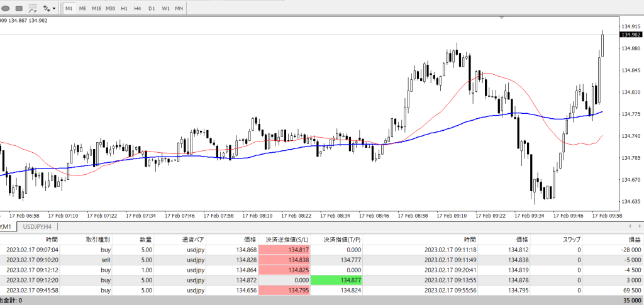Switch chart to M15 timeframe
The image size is (644, 305).
[96, 9]
